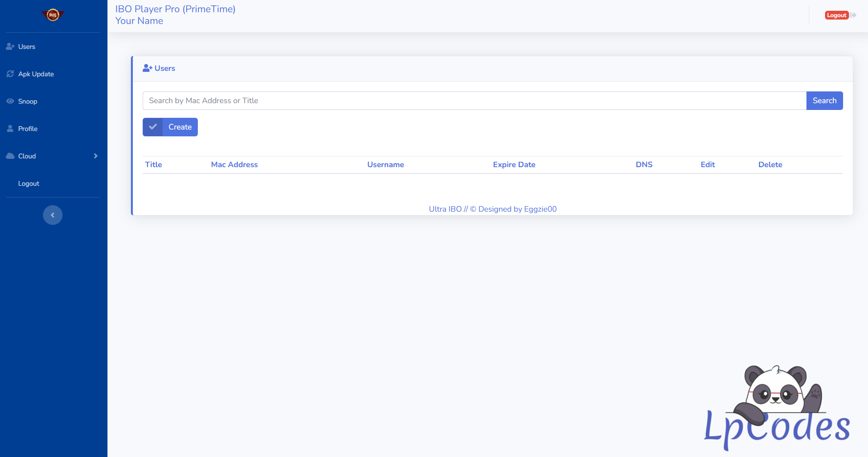Expand the Cloud submenu chevron
This screenshot has height=457, width=868.
pyautogui.click(x=96, y=156)
